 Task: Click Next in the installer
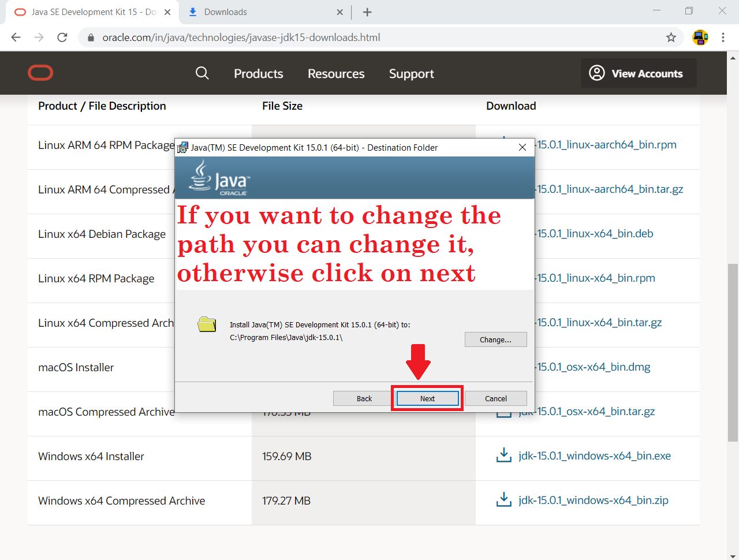click(427, 398)
